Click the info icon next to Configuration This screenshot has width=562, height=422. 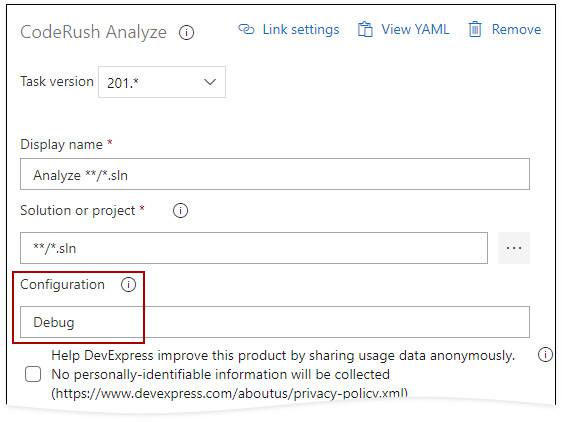(x=128, y=285)
